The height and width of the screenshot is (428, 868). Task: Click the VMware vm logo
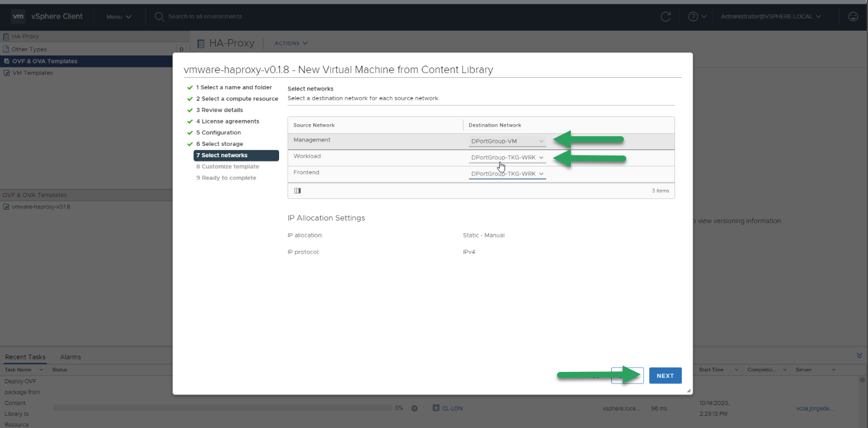[18, 16]
